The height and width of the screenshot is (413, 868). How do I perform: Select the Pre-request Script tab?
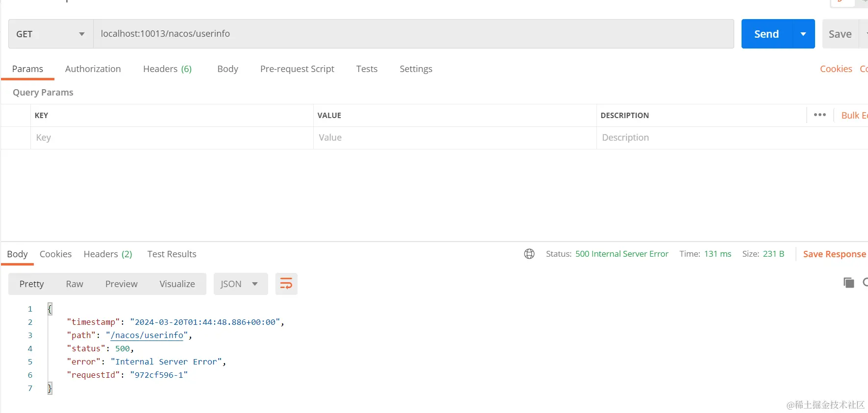coord(297,69)
